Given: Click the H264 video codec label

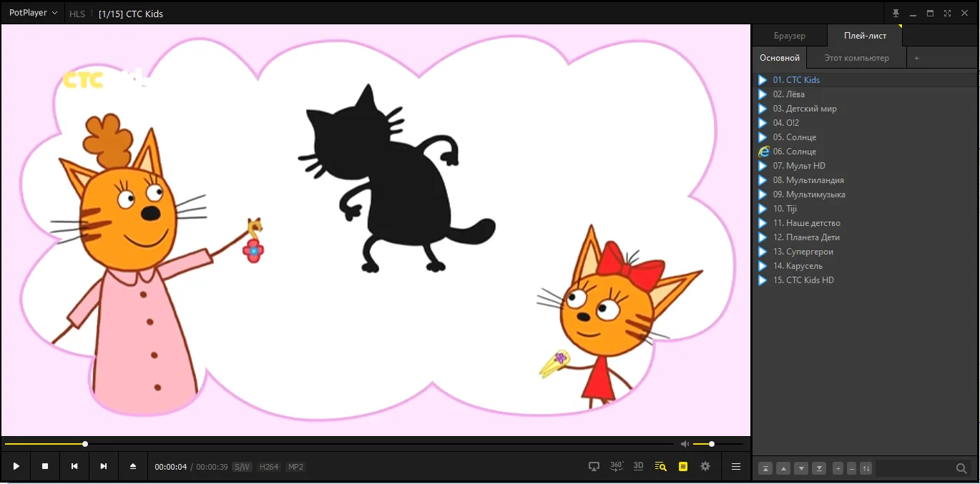Looking at the screenshot, I should coord(269,467).
